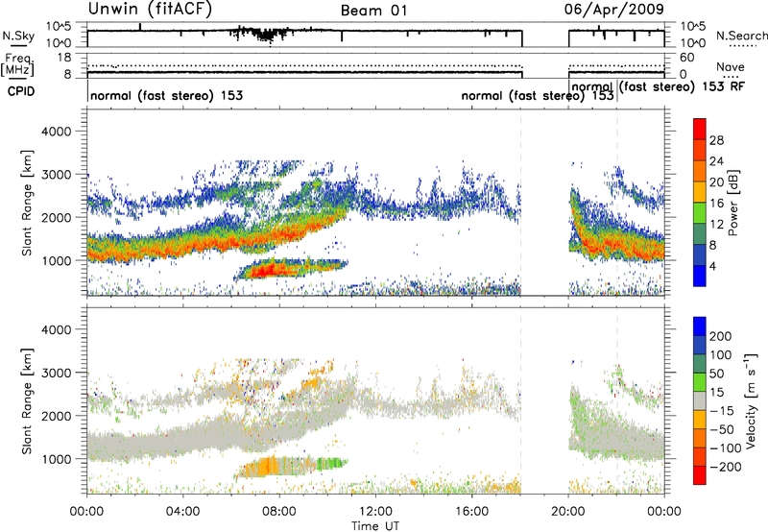This screenshot has width=768, height=532.
Task: Click the 'N.Search' legend label
Action: coord(741,36)
